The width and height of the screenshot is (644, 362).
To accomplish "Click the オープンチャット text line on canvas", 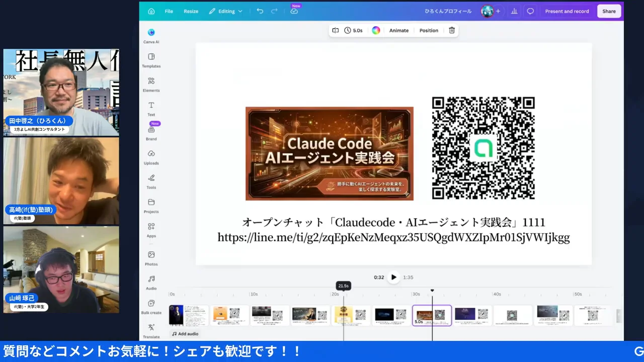I will (x=393, y=222).
